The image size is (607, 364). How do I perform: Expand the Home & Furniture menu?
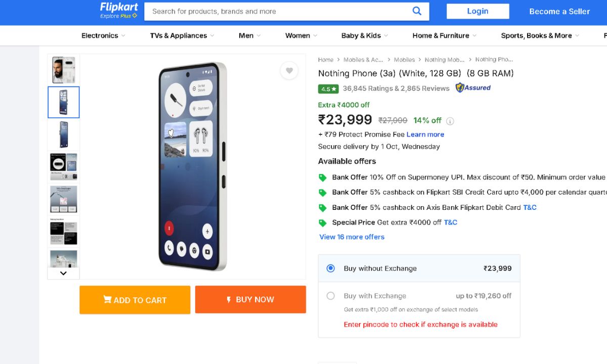pyautogui.click(x=444, y=35)
